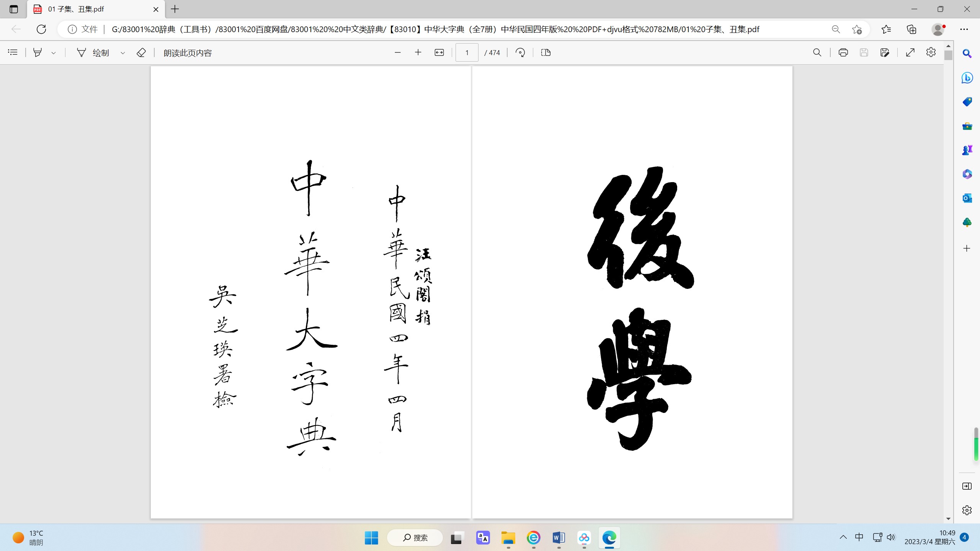Print the PDF document
Viewport: 980px width, 551px height.
pyautogui.click(x=843, y=52)
